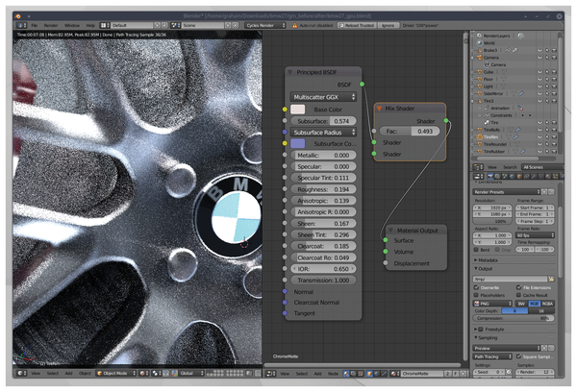Open the Cycles Render engine dropdown
Image resolution: width=577 pixels, height=392 pixels.
265,25
